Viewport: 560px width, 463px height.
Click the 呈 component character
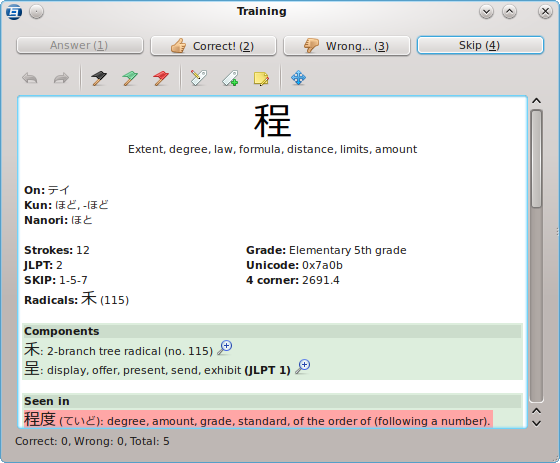[x=31, y=368]
